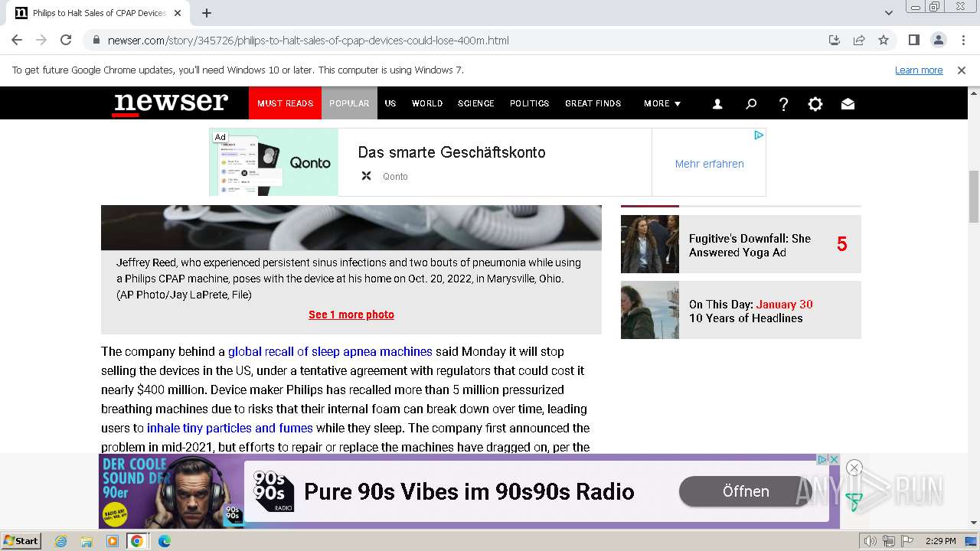Open the US news section
This screenshot has width=980, height=551.
390,103
